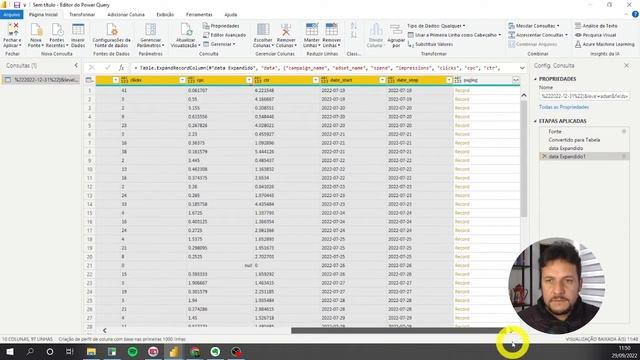Switch to the Adicionar Coluna tab
Viewport: 640px width, 360px height.
click(x=126, y=15)
